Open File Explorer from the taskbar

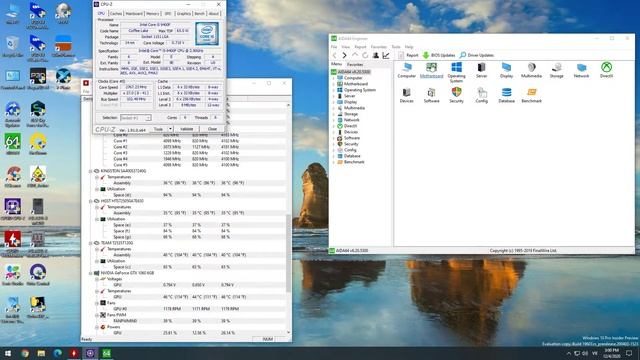pyautogui.click(x=41, y=353)
